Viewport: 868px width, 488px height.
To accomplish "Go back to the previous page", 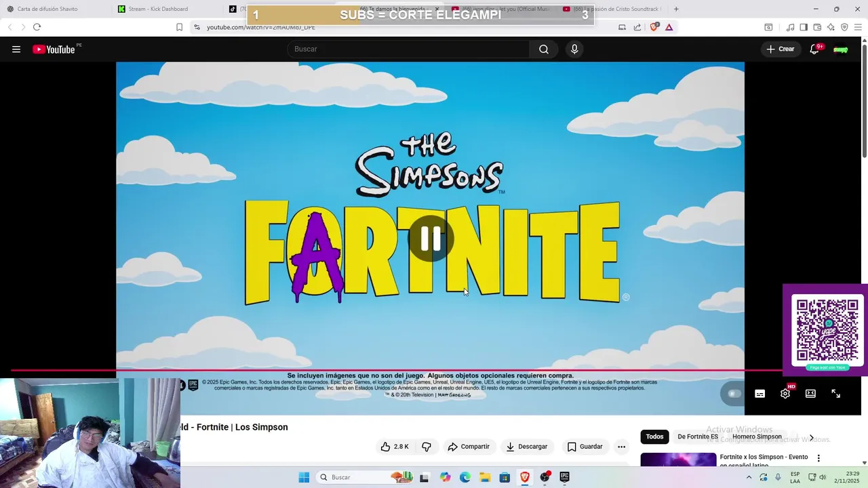I will coord(9,27).
